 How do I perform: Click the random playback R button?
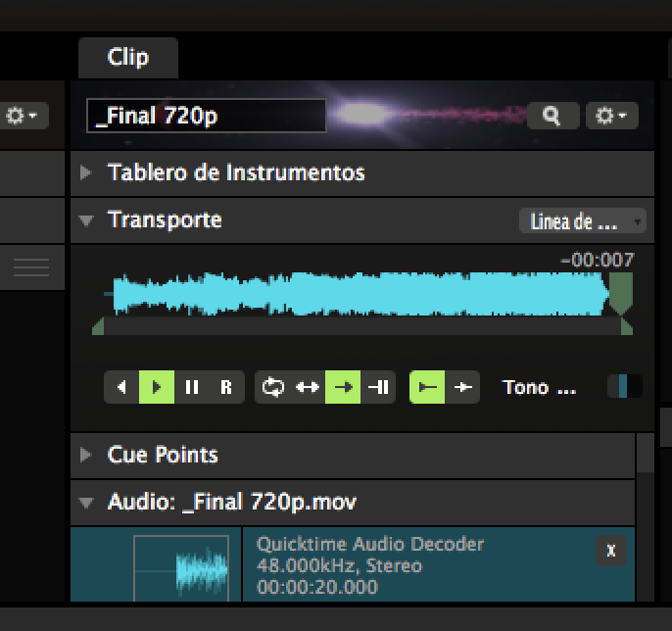click(x=226, y=387)
